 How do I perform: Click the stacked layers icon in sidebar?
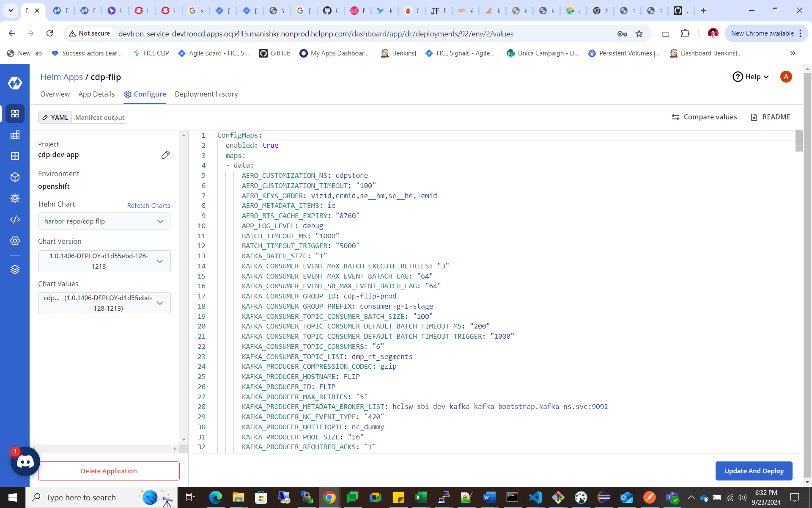(x=15, y=269)
